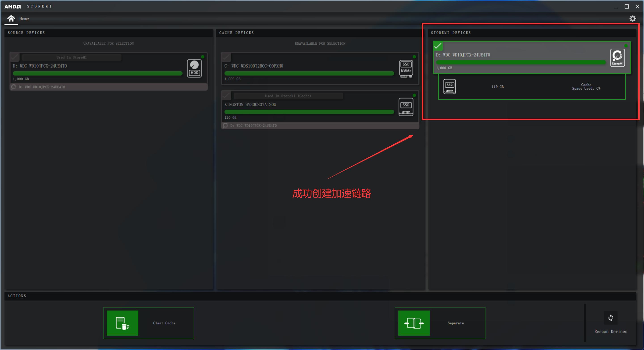The width and height of the screenshot is (644, 350).
Task: Click the Separate button label
Action: [x=455, y=323]
